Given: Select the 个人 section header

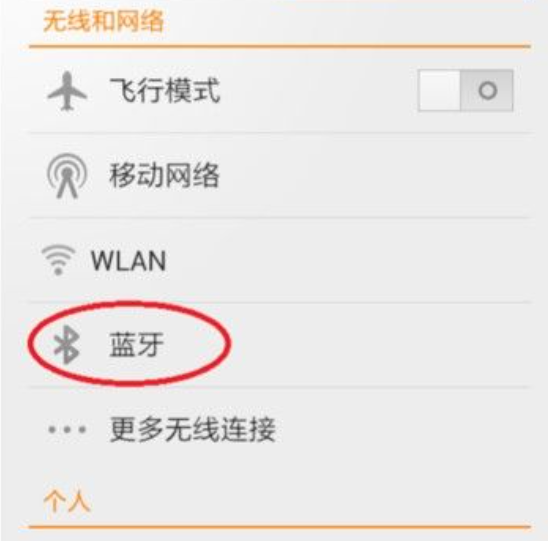Looking at the screenshot, I should [67, 502].
